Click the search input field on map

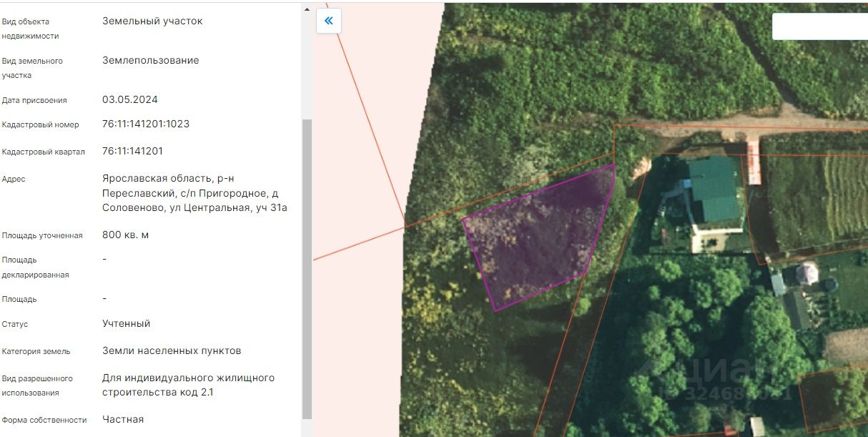pyautogui.click(x=819, y=26)
